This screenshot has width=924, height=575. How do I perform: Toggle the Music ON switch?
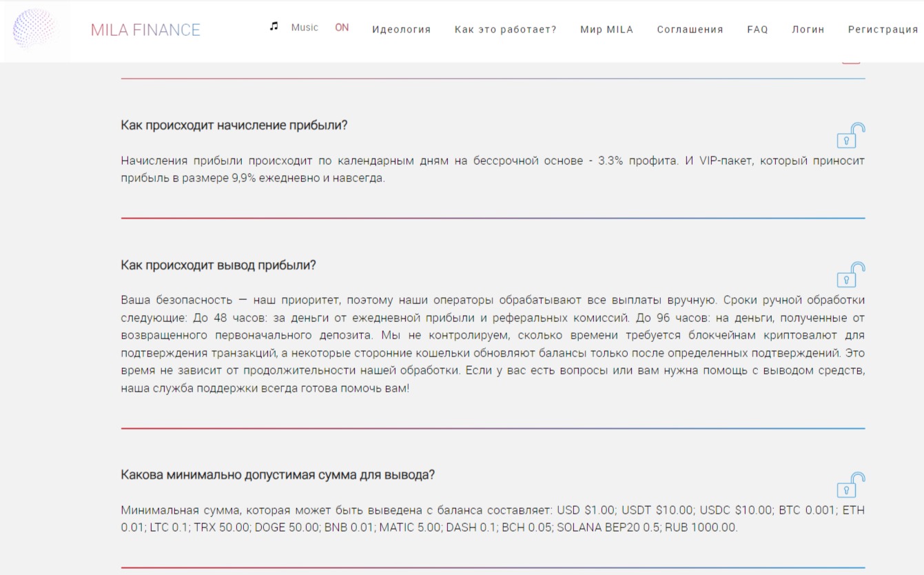click(x=342, y=28)
